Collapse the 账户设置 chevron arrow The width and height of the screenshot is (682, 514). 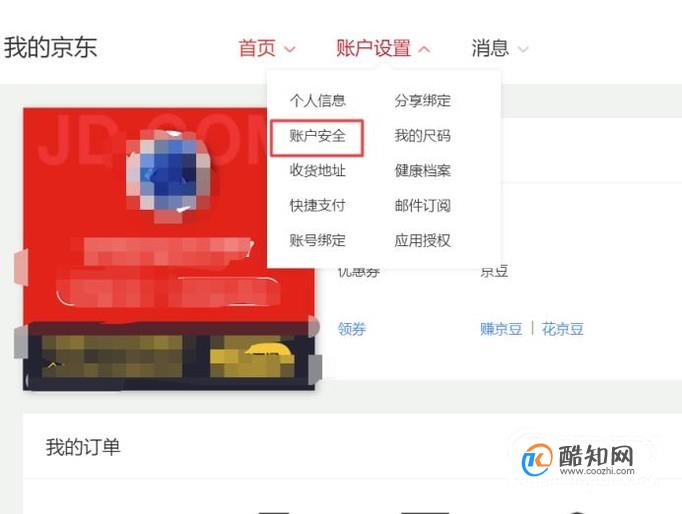pyautogui.click(x=424, y=49)
